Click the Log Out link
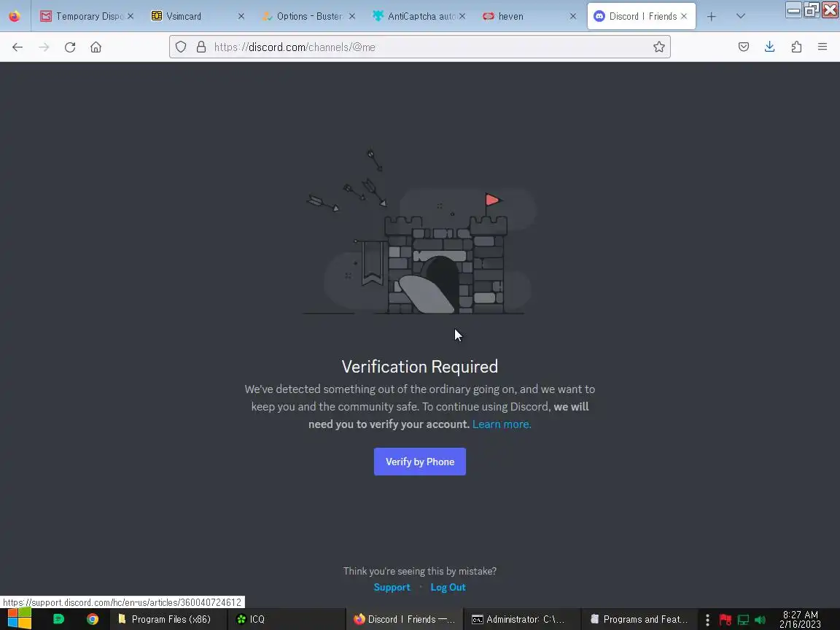 (x=448, y=587)
